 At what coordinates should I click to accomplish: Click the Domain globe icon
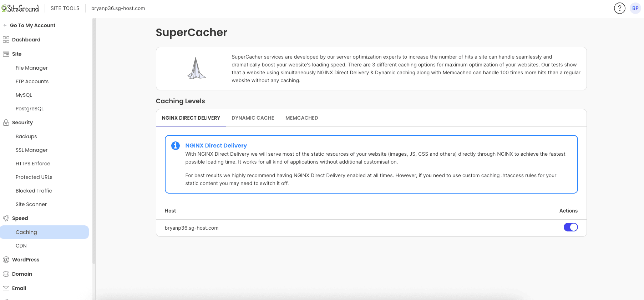[x=6, y=274]
